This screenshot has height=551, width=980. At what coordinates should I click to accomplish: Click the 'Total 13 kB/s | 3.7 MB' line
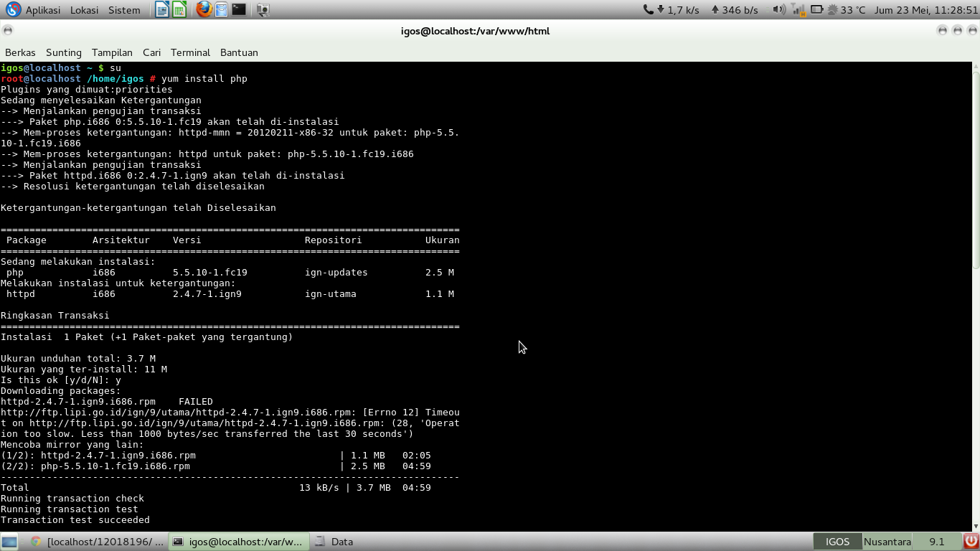[216, 488]
